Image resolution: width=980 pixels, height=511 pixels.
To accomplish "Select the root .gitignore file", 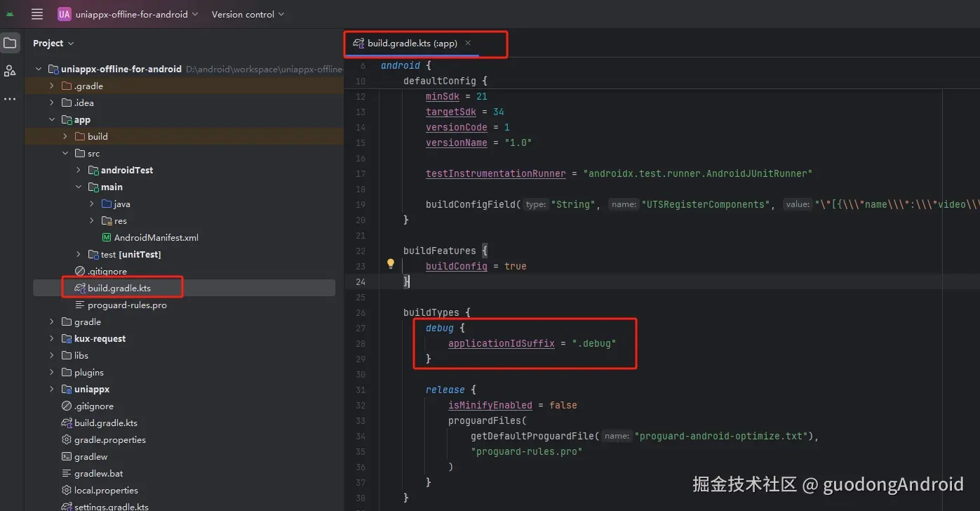I will click(x=93, y=406).
